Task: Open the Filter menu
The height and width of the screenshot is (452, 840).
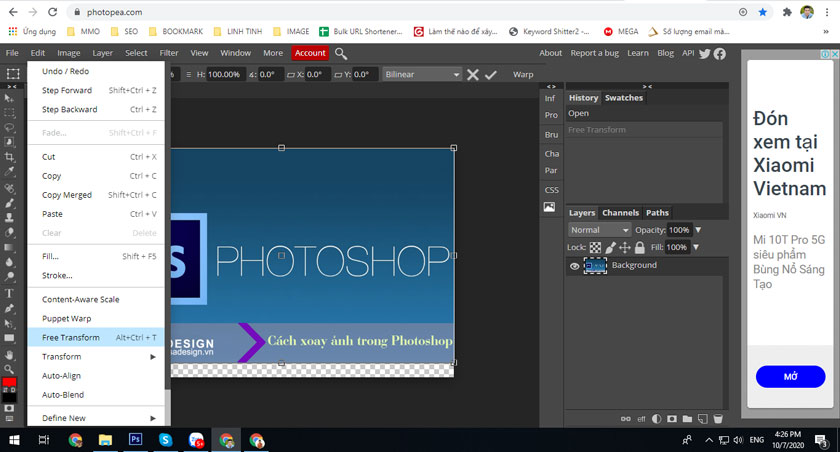Action: (x=169, y=53)
